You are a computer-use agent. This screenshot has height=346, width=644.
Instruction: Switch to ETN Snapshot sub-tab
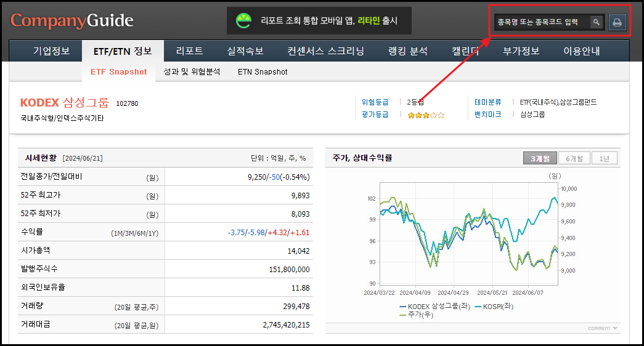(263, 72)
